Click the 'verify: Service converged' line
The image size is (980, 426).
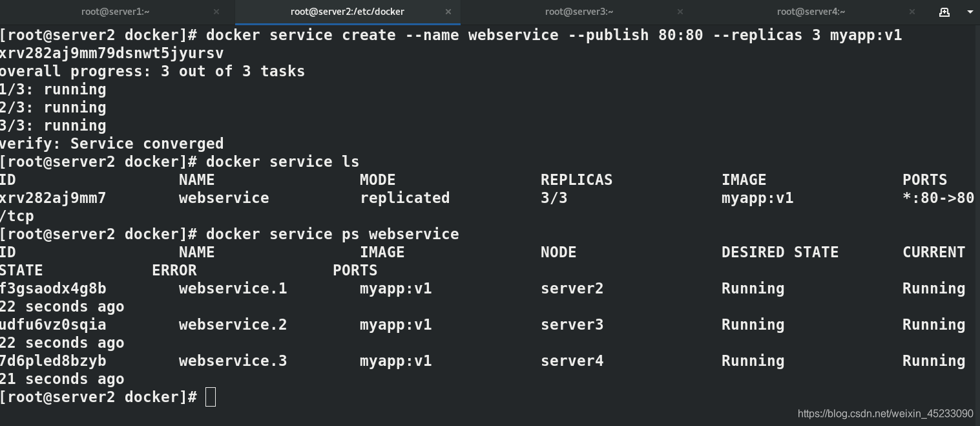112,144
